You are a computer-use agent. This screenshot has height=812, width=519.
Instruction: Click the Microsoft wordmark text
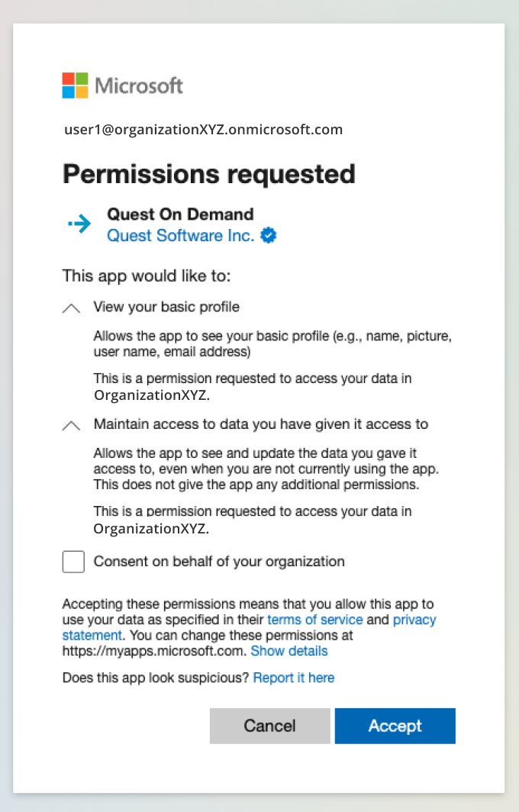coord(139,85)
